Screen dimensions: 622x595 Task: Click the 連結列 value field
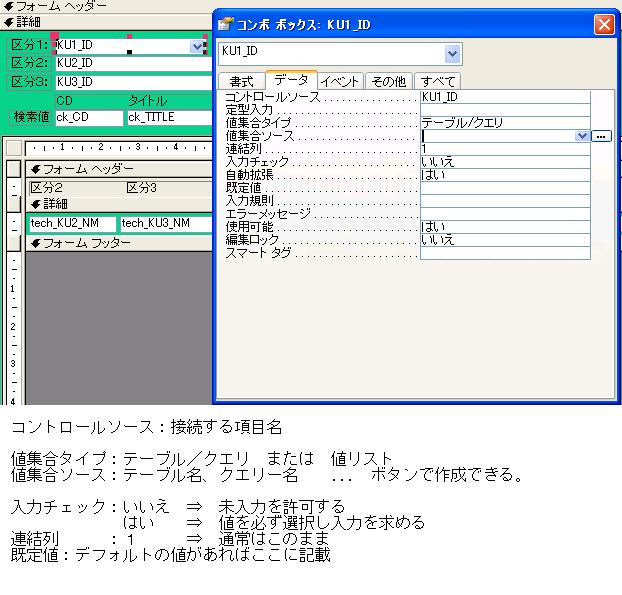pos(504,149)
